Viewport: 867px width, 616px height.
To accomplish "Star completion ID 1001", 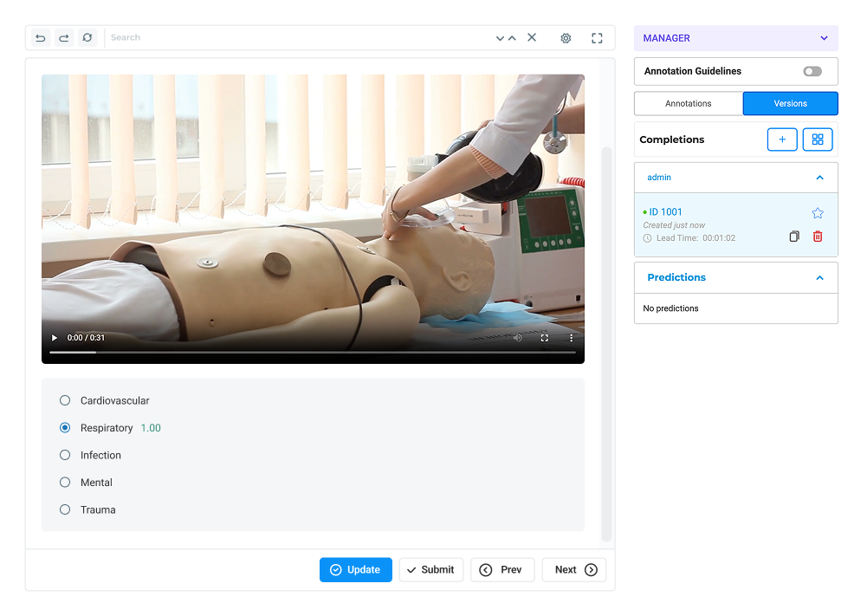I will pyautogui.click(x=818, y=213).
